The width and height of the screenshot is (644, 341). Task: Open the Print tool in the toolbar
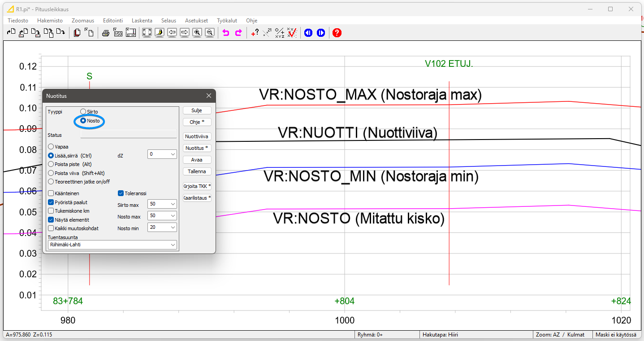(106, 32)
